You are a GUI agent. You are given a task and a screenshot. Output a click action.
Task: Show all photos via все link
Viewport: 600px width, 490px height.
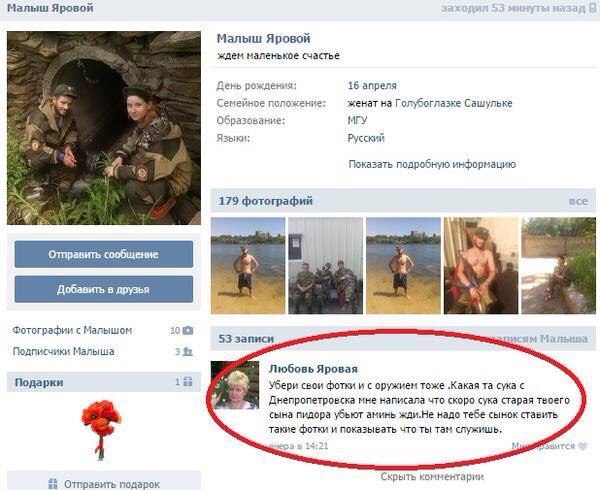coord(578,201)
